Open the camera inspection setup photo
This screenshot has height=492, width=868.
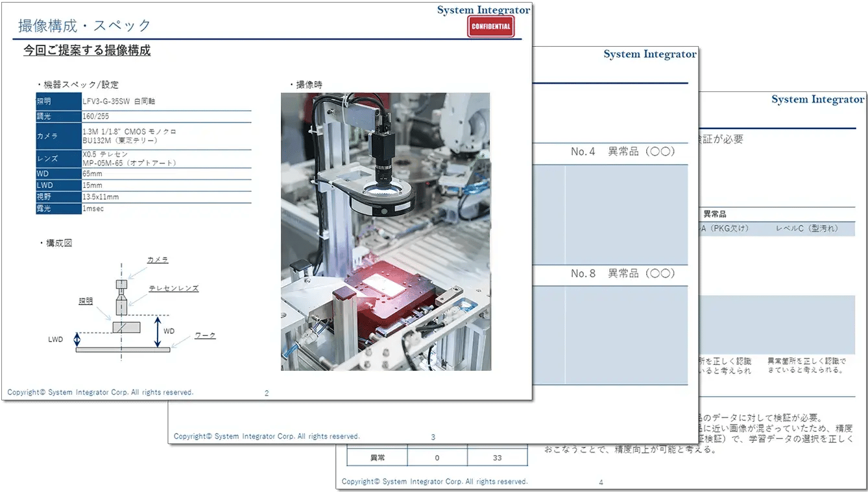pyautogui.click(x=385, y=231)
